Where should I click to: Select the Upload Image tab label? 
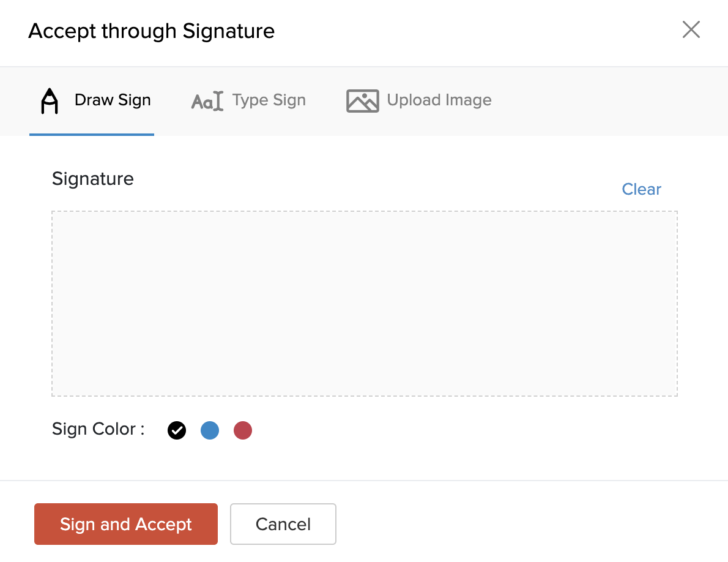[439, 100]
